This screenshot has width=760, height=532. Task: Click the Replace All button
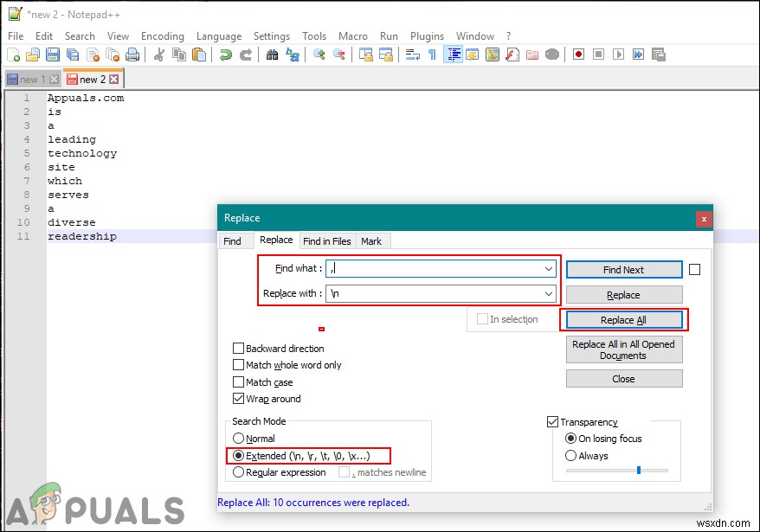pos(623,320)
